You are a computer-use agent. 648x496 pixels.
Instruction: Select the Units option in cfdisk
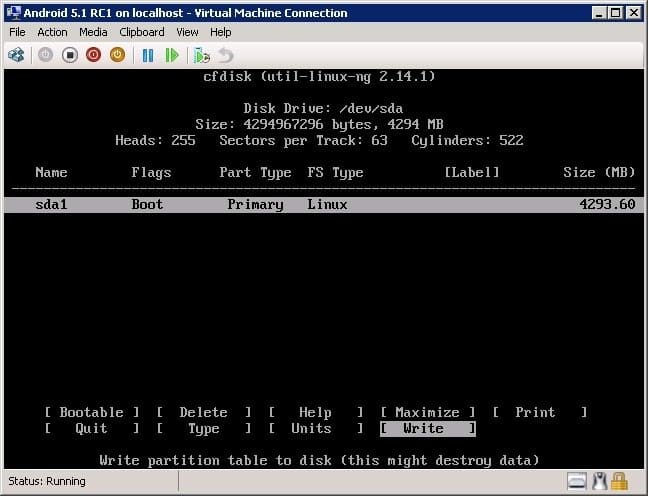click(316, 429)
